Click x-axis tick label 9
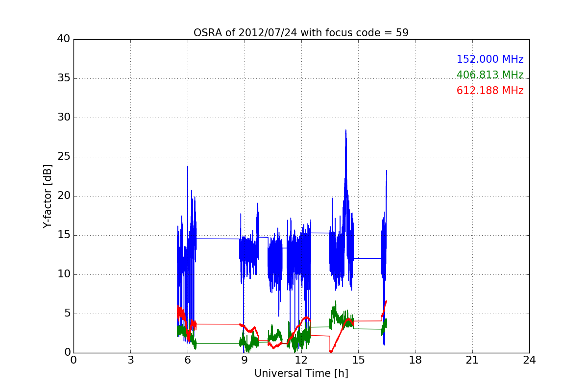 [245, 360]
